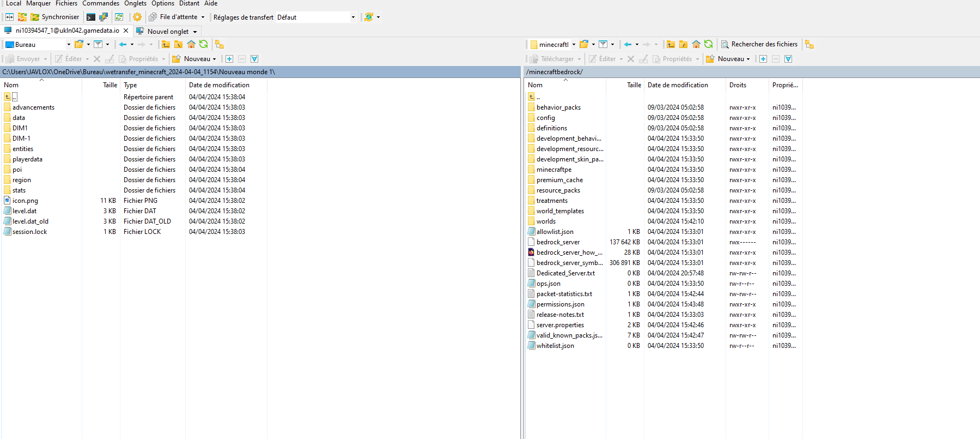Go to home directory in local panel
This screenshot has height=439, width=980.
191,44
